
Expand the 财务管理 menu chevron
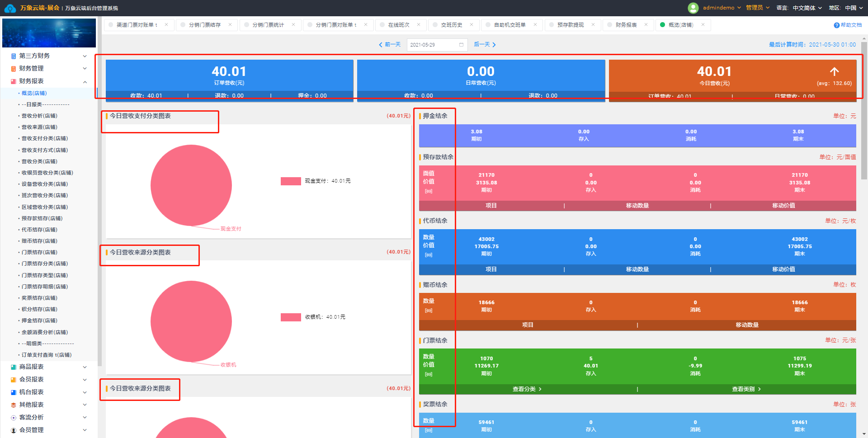(x=85, y=69)
